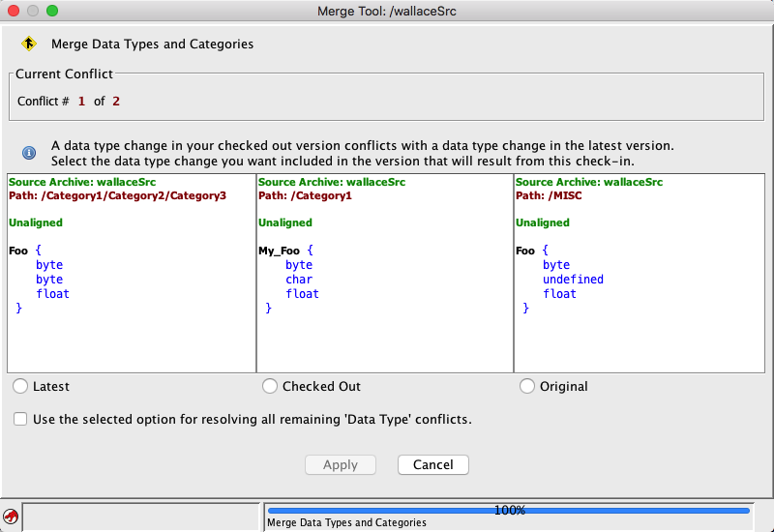This screenshot has height=532, width=774.
Task: Click the empty status field at bottom left
Action: pyautogui.click(x=141, y=517)
